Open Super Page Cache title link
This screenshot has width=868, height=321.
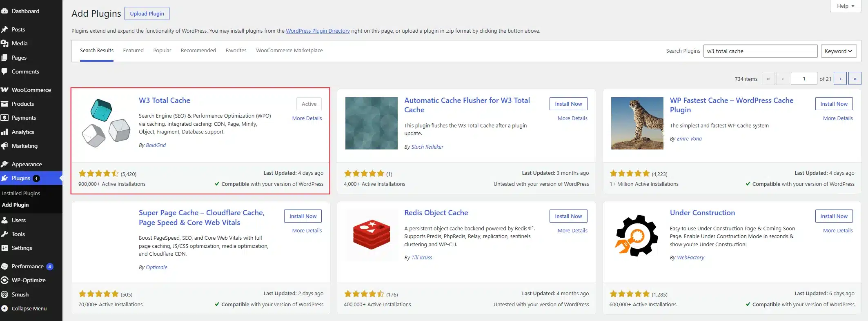click(x=201, y=218)
